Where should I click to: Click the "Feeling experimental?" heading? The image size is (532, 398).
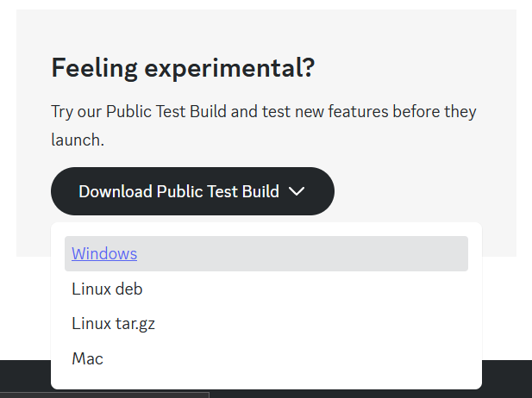point(183,67)
